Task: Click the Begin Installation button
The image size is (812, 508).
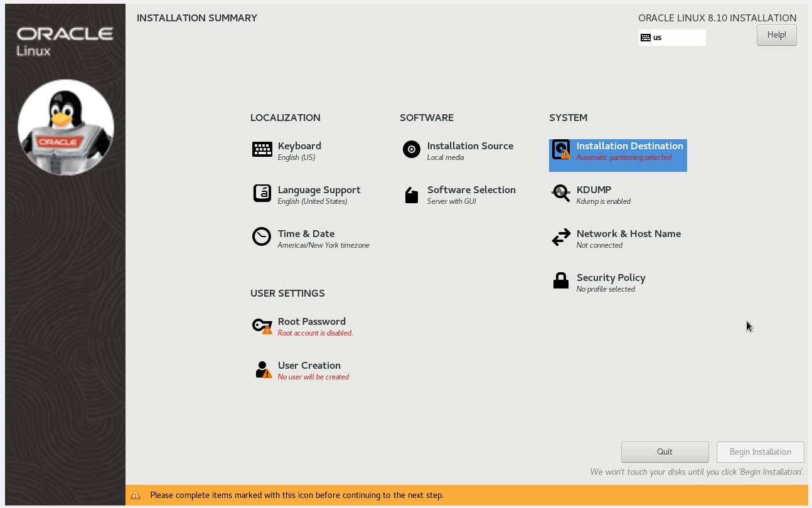Action: 761,452
